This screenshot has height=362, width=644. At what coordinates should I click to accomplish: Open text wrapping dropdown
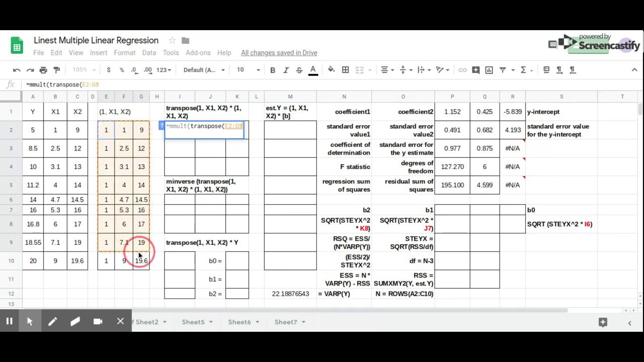coord(423,70)
